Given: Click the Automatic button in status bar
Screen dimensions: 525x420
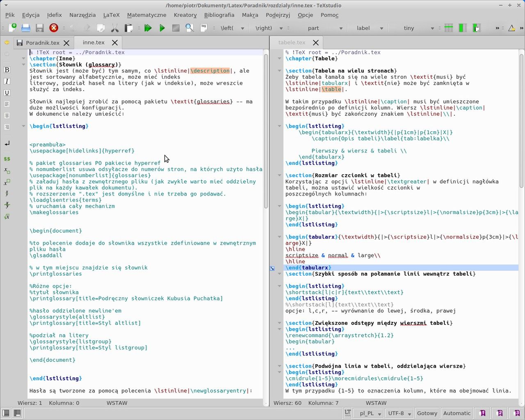Looking at the screenshot, I should [457, 413].
